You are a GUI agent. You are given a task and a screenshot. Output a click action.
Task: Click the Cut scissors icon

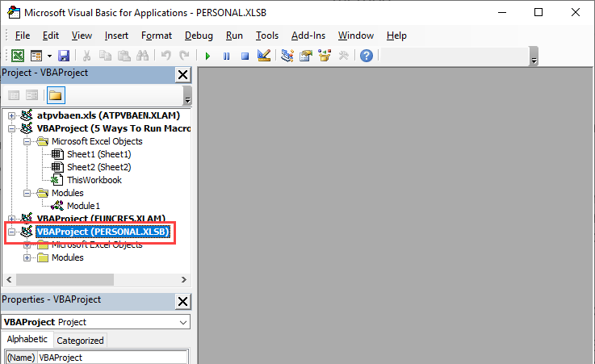tap(87, 56)
